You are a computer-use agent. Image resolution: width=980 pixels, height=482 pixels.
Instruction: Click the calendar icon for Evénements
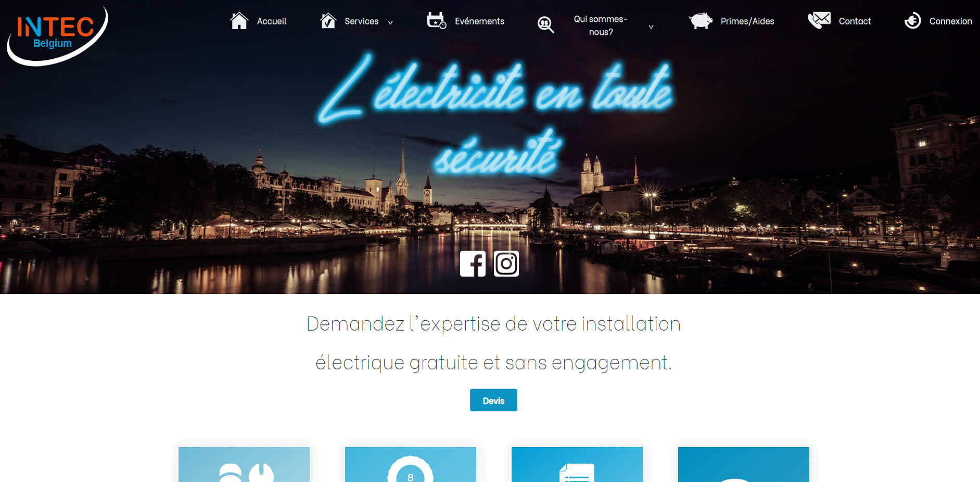point(437,20)
